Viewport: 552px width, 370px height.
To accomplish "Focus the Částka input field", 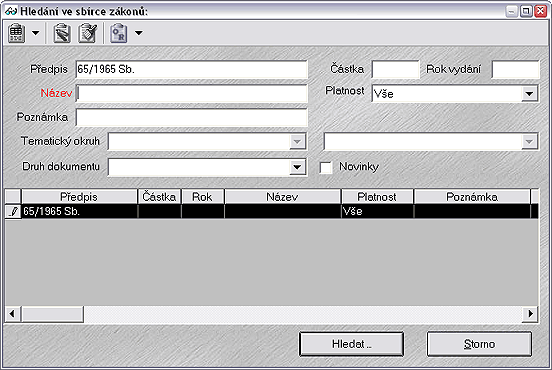I will tap(396, 69).
